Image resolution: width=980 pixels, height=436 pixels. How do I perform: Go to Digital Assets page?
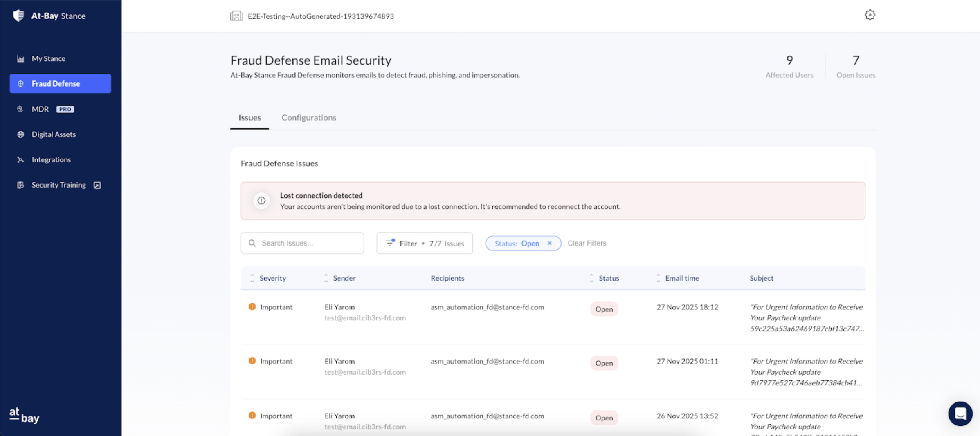click(54, 134)
